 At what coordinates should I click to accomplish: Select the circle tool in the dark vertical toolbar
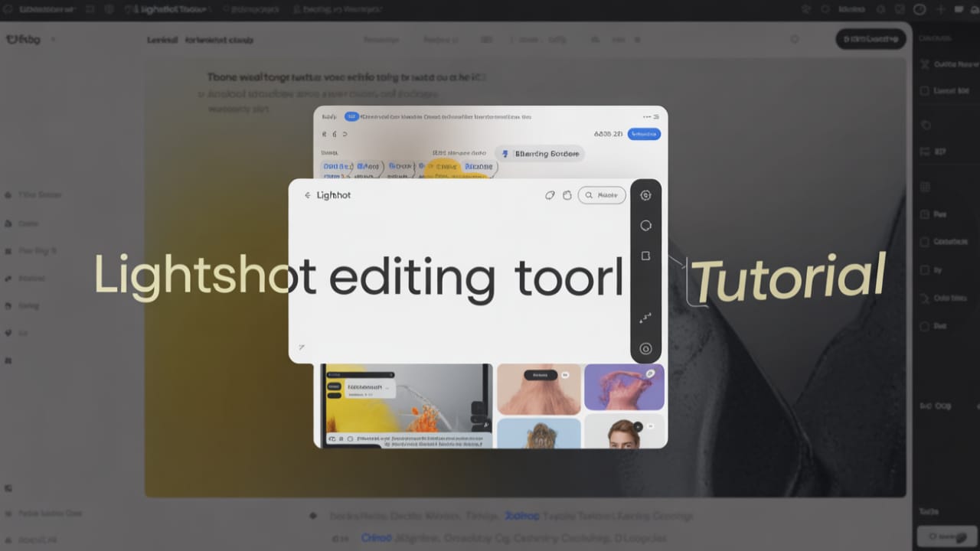tap(645, 226)
